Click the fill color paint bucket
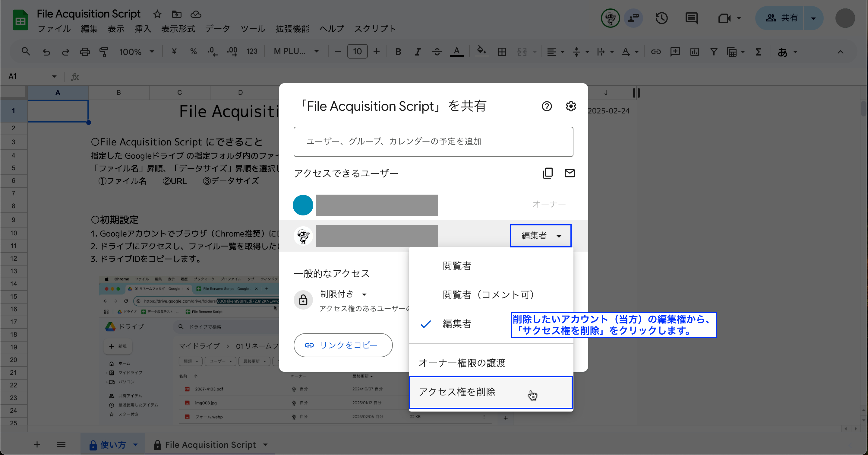Image resolution: width=868 pixels, height=455 pixels. 481,51
